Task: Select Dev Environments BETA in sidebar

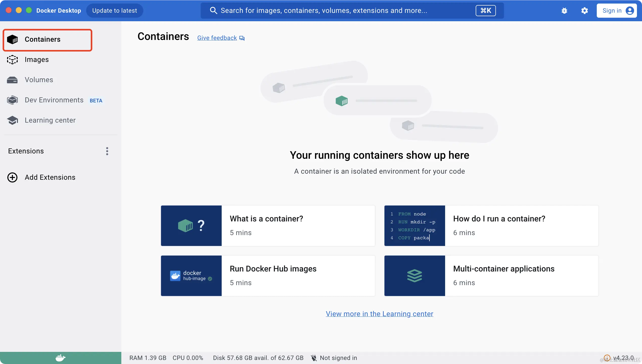Action: [x=54, y=100]
